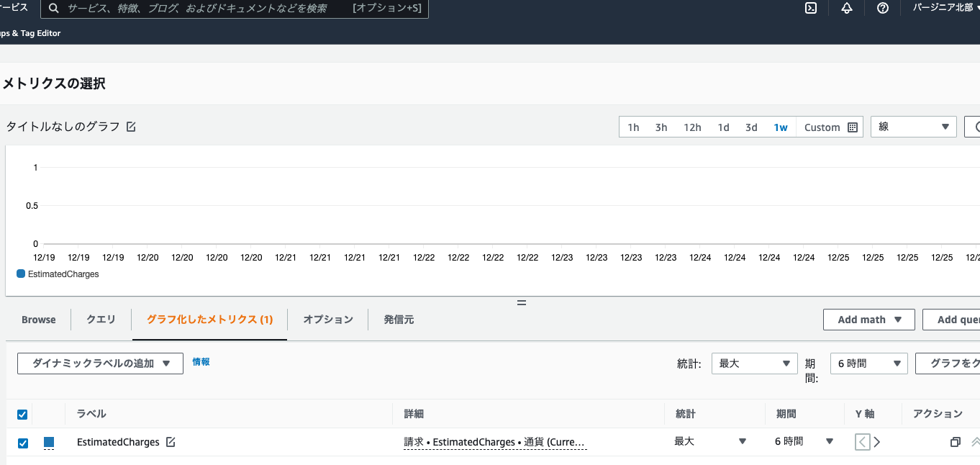Open the help question mark icon
This screenshot has height=465, width=980.
coord(883,8)
